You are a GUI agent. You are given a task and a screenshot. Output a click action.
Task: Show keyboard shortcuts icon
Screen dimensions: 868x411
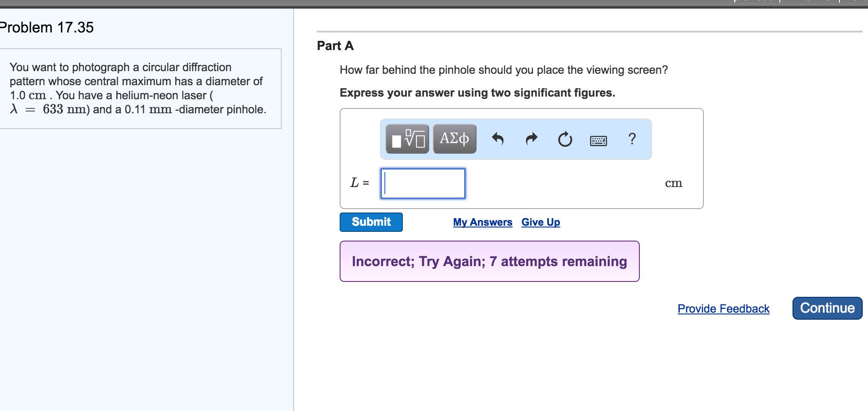599,141
